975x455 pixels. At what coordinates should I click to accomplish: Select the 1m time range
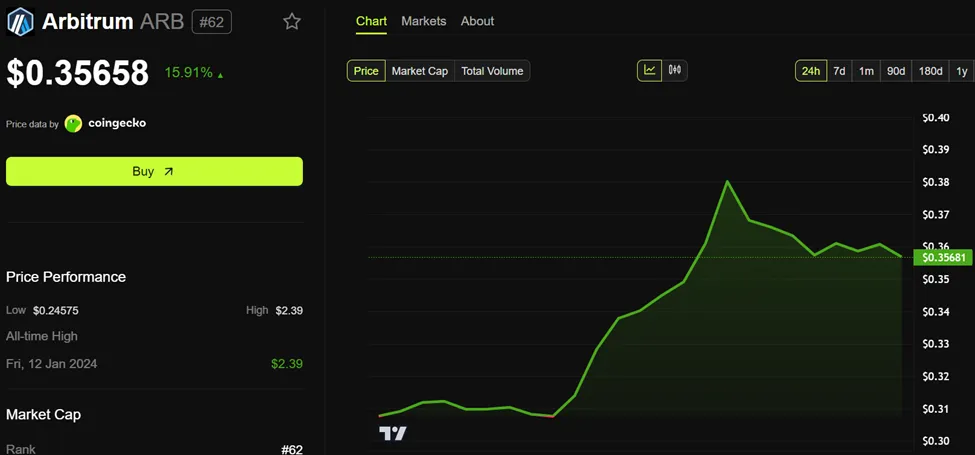(x=866, y=71)
